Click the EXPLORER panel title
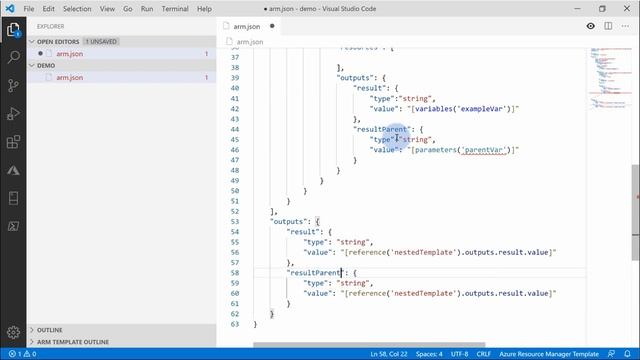Screen dimensions: 640x360 pyautogui.click(x=51, y=26)
